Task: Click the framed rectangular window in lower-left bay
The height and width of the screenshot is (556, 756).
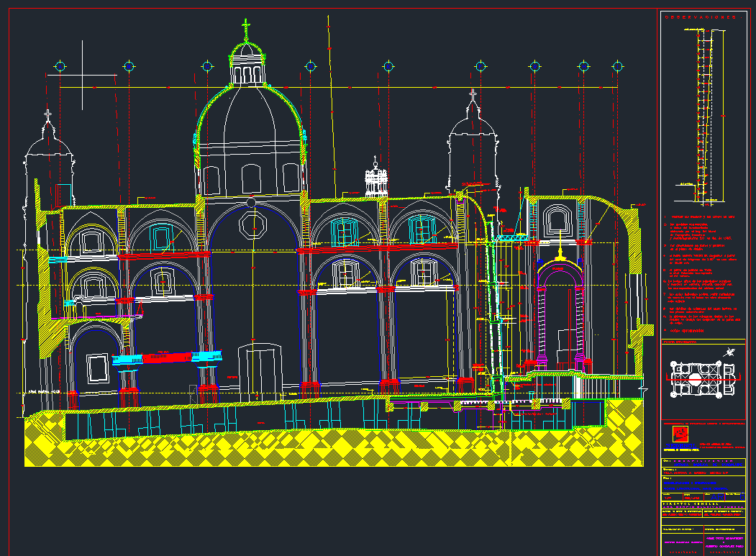Action: click(97, 368)
